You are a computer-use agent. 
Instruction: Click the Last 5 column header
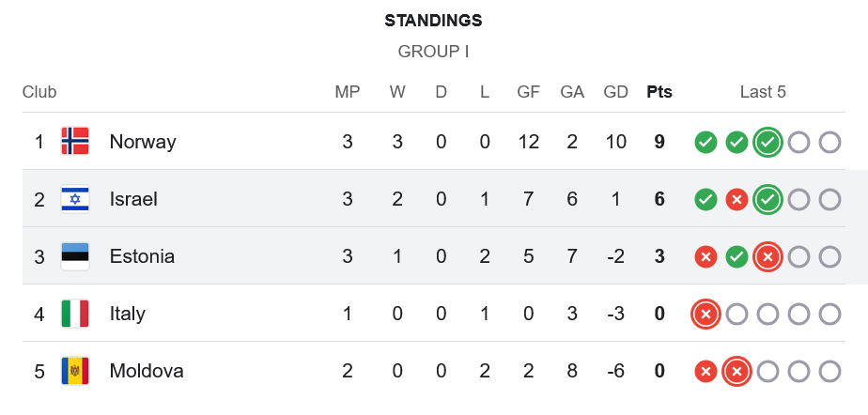point(763,92)
